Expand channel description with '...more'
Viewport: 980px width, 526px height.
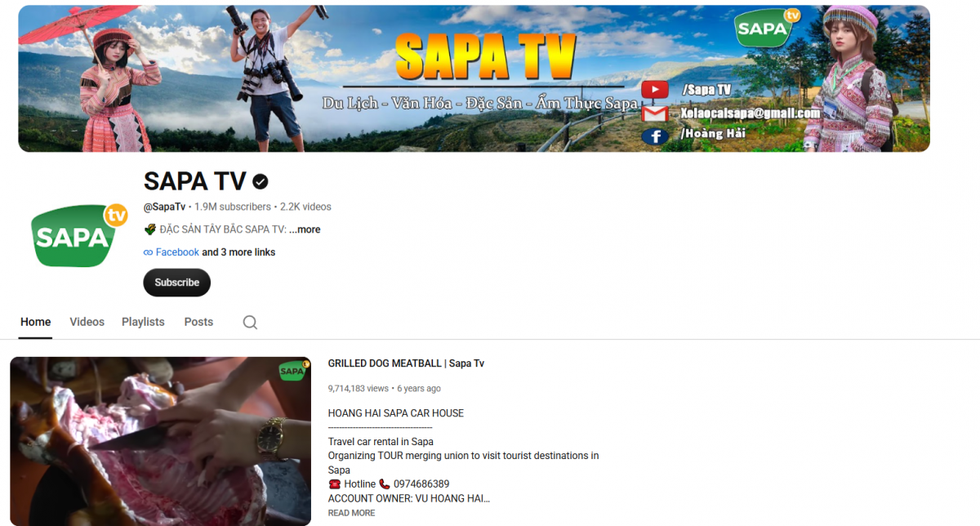coord(305,230)
